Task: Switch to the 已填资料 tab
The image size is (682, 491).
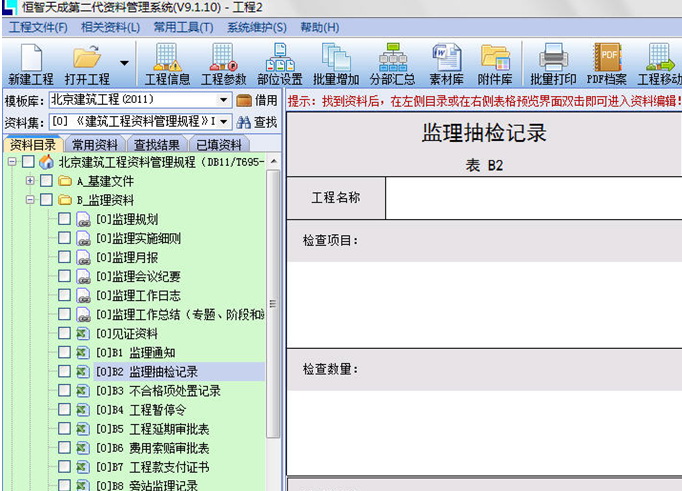Action: [219, 144]
